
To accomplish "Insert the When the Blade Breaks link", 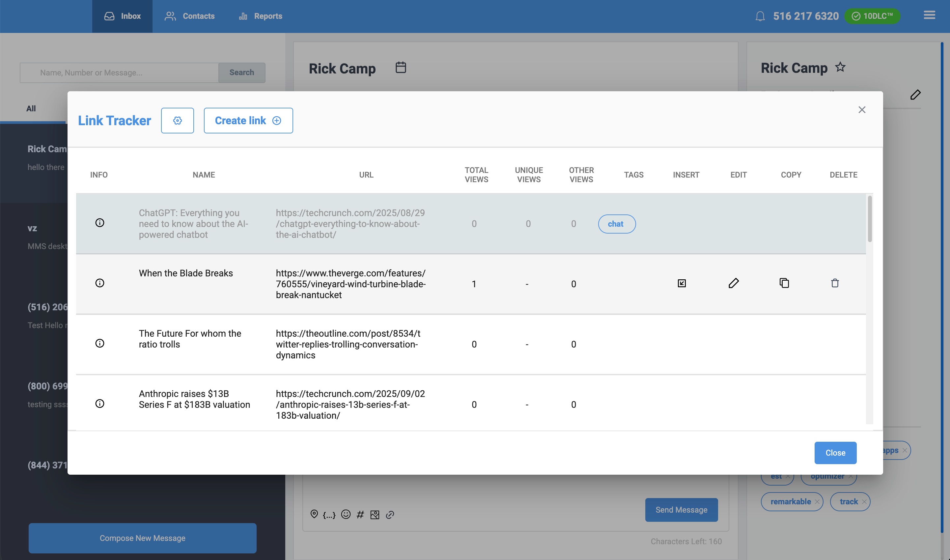I will [682, 283].
